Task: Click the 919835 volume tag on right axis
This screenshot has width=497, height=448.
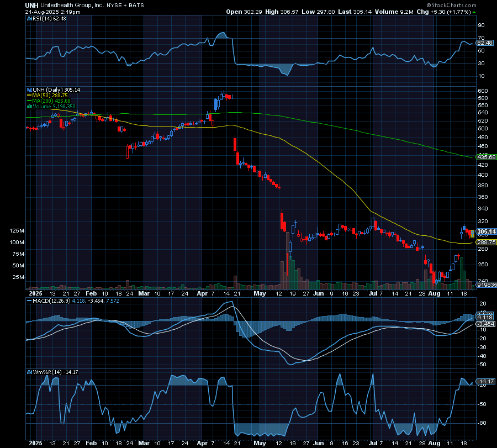Action: point(487,284)
